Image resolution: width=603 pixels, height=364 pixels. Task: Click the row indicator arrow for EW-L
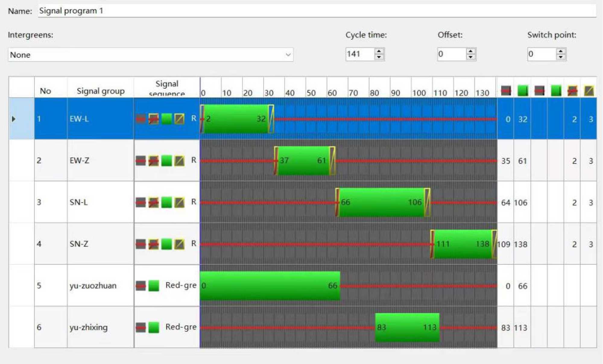[x=14, y=119]
